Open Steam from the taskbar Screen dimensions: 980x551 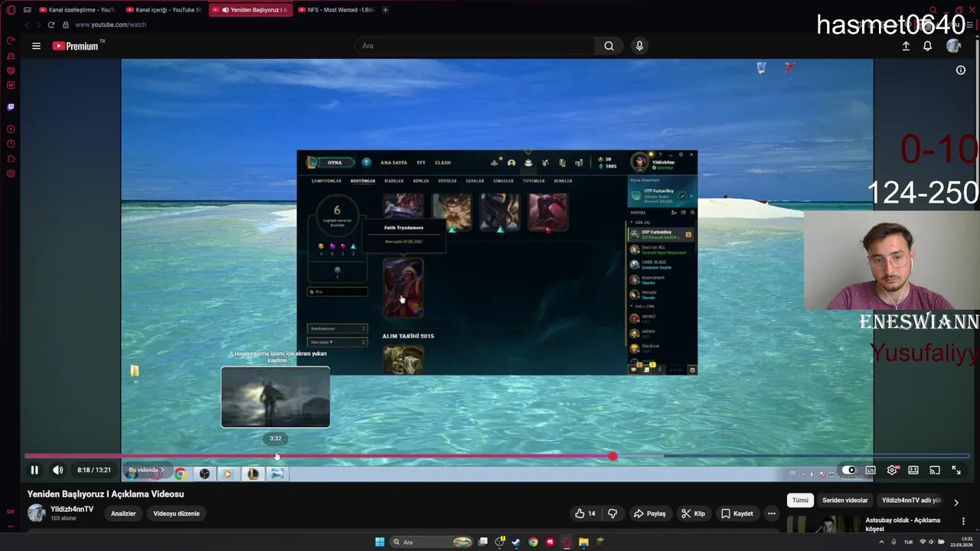pyautogui.click(x=516, y=542)
